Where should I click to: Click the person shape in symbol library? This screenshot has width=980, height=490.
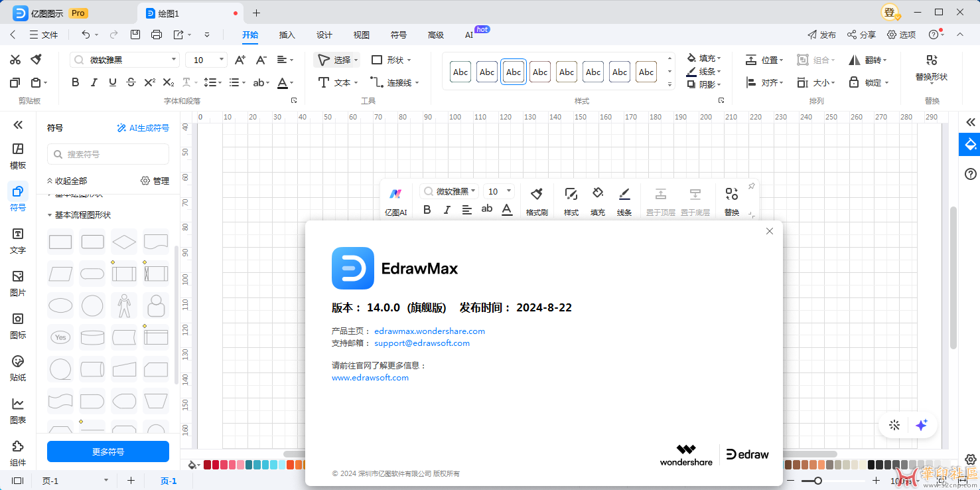pyautogui.click(x=124, y=305)
